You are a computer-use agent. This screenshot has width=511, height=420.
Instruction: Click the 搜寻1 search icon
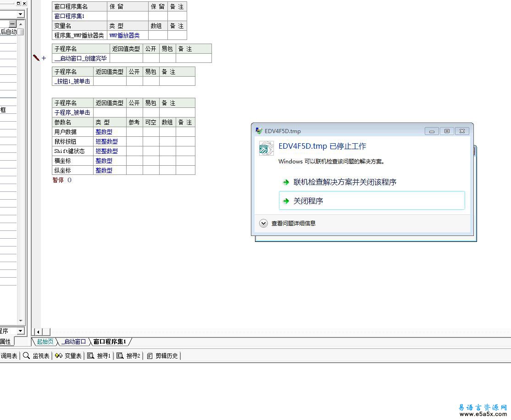[x=91, y=356]
